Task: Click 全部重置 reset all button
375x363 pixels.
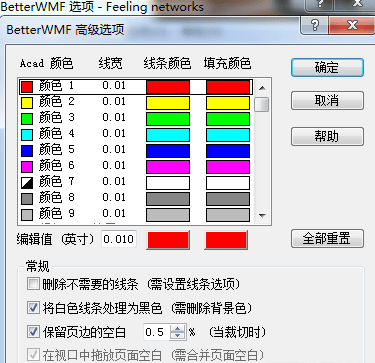Action: pyautogui.click(x=327, y=238)
